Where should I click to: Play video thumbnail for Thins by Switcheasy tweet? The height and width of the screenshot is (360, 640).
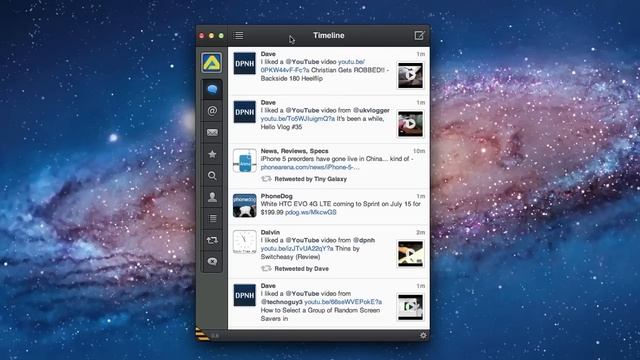410,254
